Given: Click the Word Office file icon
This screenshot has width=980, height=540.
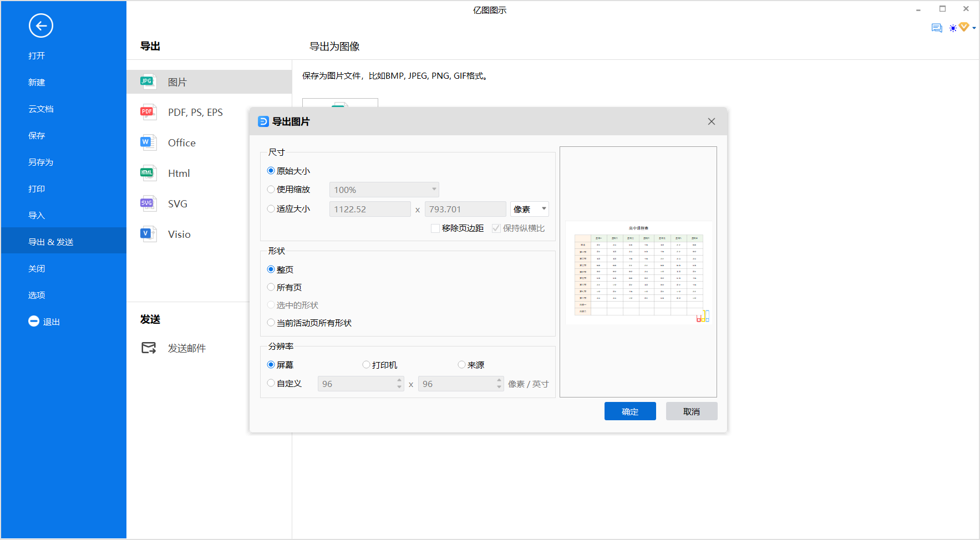Looking at the screenshot, I should click(x=148, y=142).
